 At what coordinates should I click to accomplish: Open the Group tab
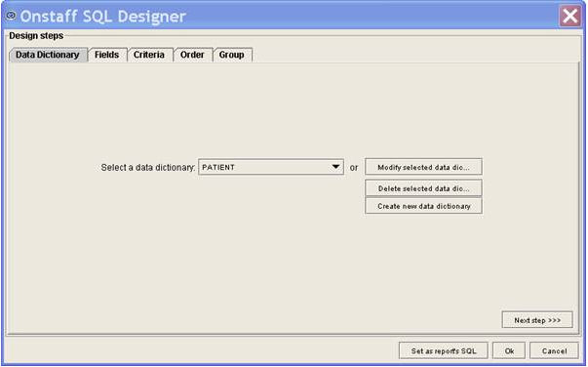(x=232, y=55)
